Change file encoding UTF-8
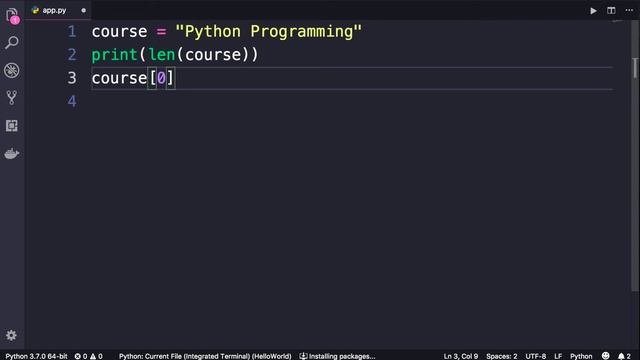The image size is (640, 360). coord(536,356)
